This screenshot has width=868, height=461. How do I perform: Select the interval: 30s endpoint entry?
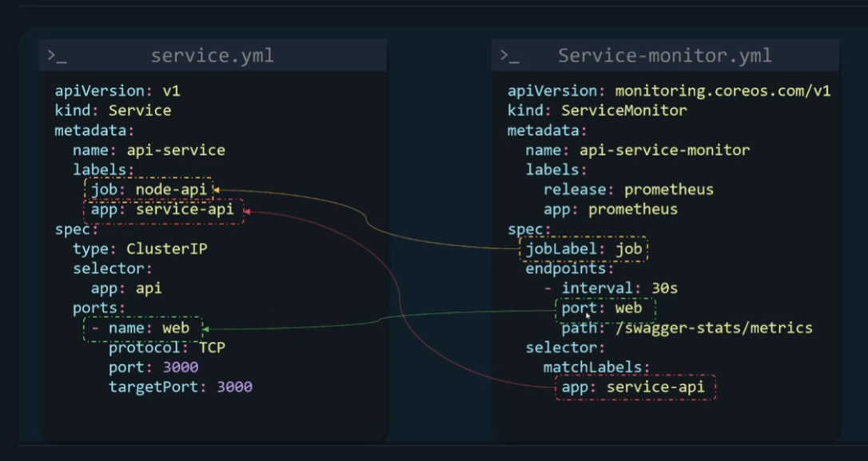click(x=611, y=288)
